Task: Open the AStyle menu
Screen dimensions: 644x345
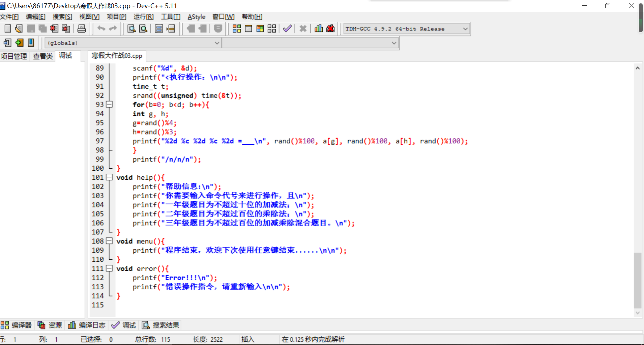Action: [197, 17]
